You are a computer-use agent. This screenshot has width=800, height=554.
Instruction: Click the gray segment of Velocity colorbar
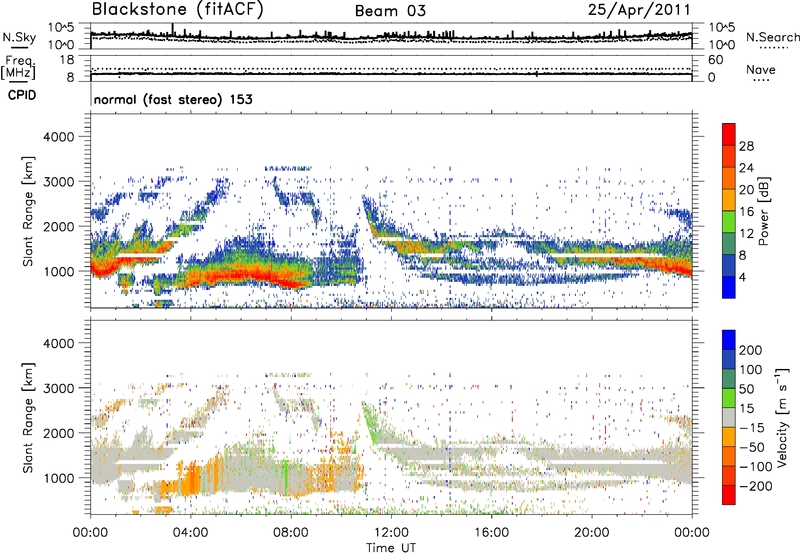729,417
